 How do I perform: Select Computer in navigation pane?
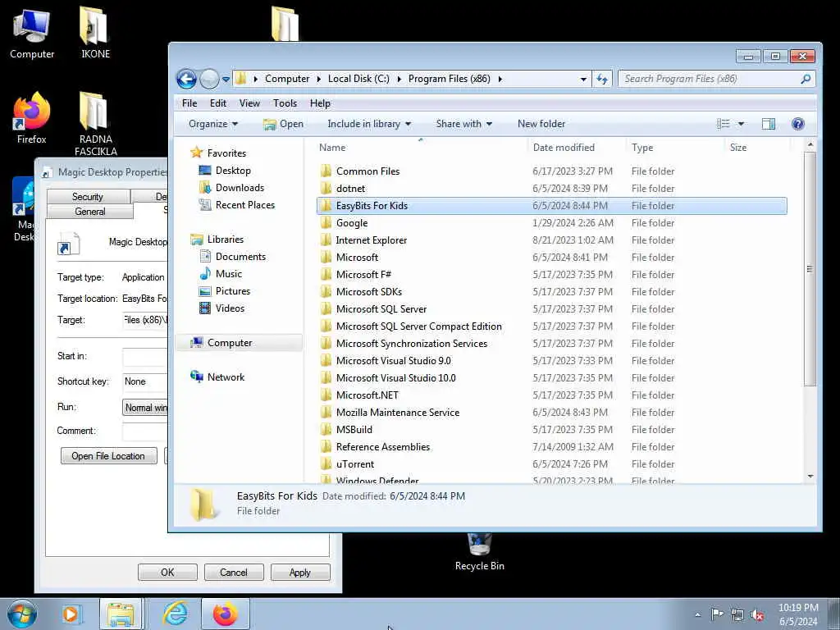[240, 343]
